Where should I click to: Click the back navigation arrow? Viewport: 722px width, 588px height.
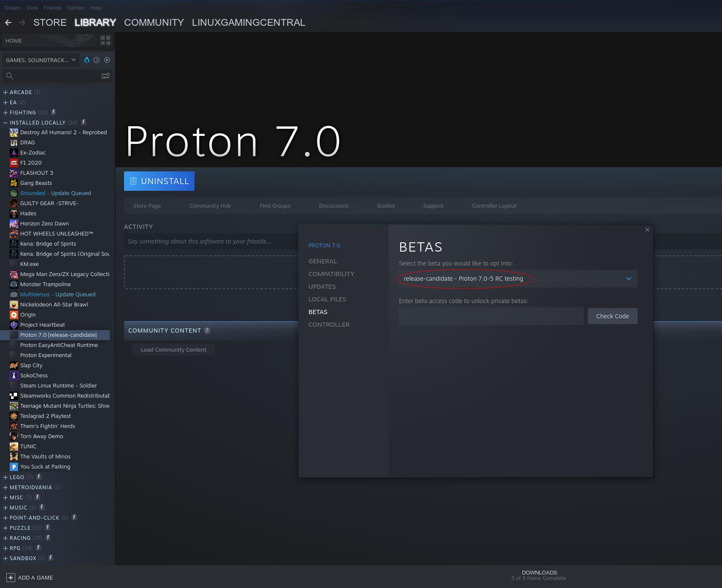coord(8,22)
